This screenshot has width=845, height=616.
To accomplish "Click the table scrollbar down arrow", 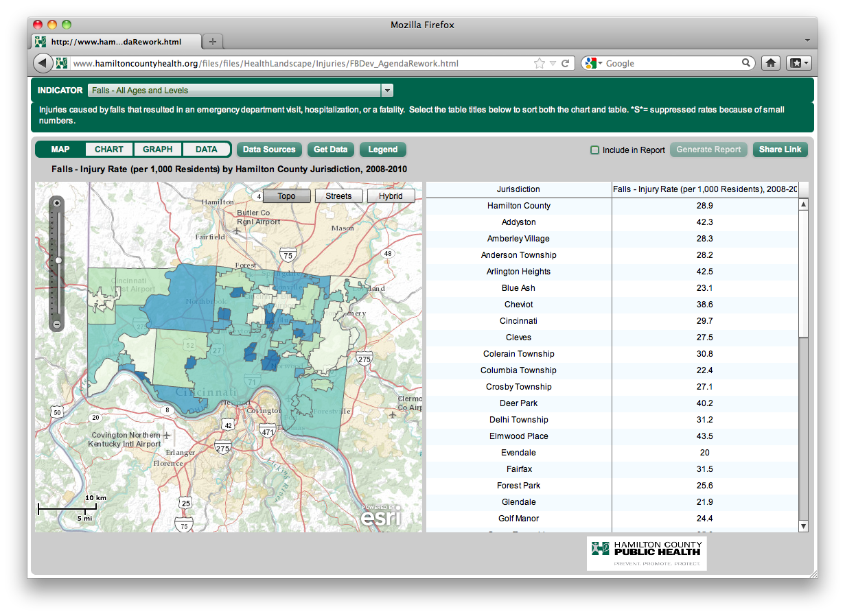I will [x=804, y=526].
